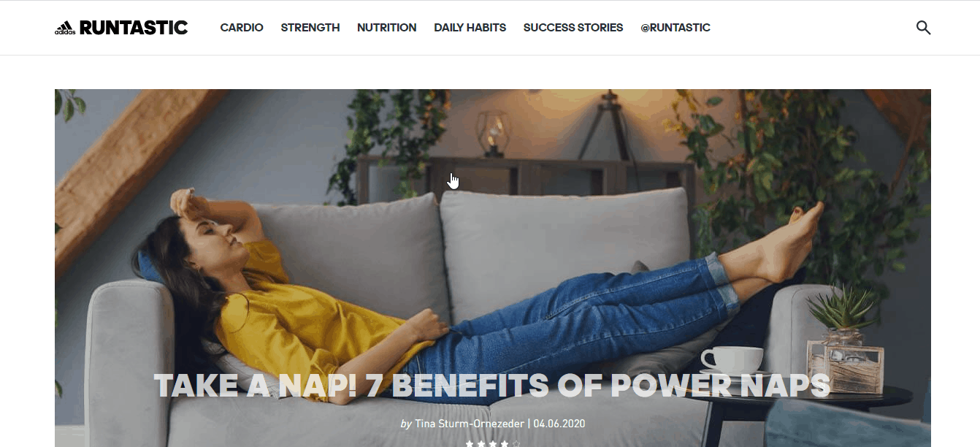Open the search magnifier icon
Image resolution: width=980 pixels, height=447 pixels.
(923, 28)
